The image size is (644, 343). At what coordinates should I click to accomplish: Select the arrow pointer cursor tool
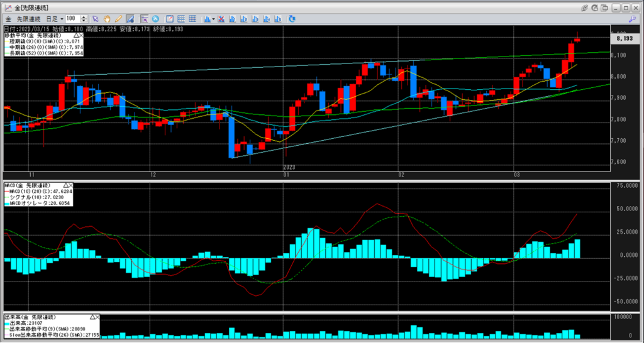point(96,19)
